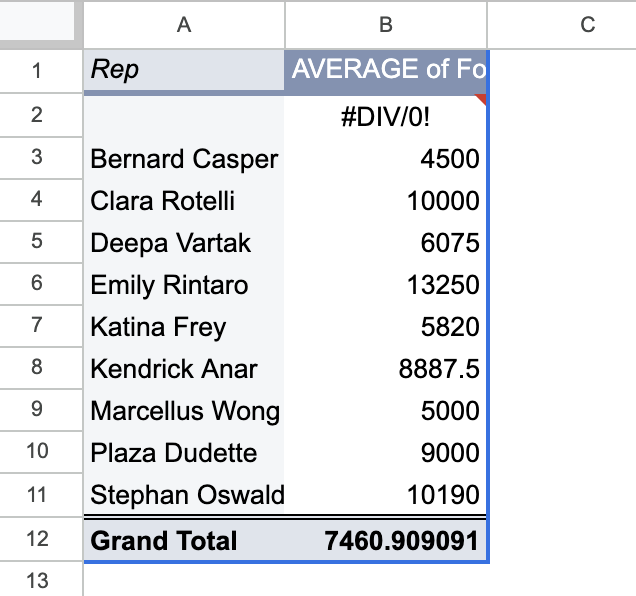
Task: Select row 7 header
Action: 41,326
